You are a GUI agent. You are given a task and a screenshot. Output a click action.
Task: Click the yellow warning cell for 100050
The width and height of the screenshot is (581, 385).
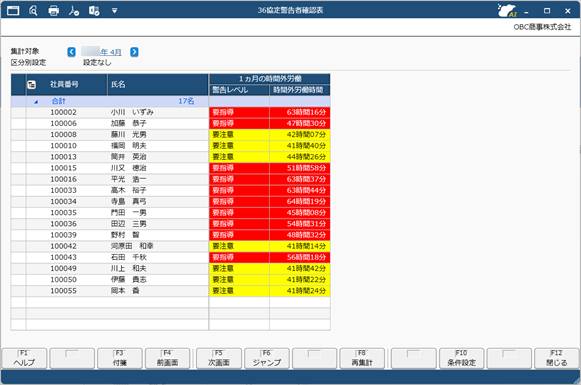tap(239, 279)
